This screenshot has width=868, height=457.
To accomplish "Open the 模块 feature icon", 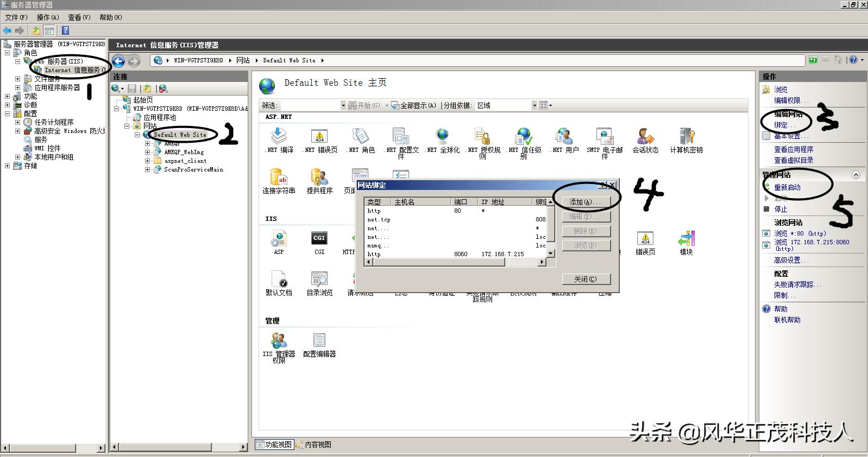I will coord(686,238).
